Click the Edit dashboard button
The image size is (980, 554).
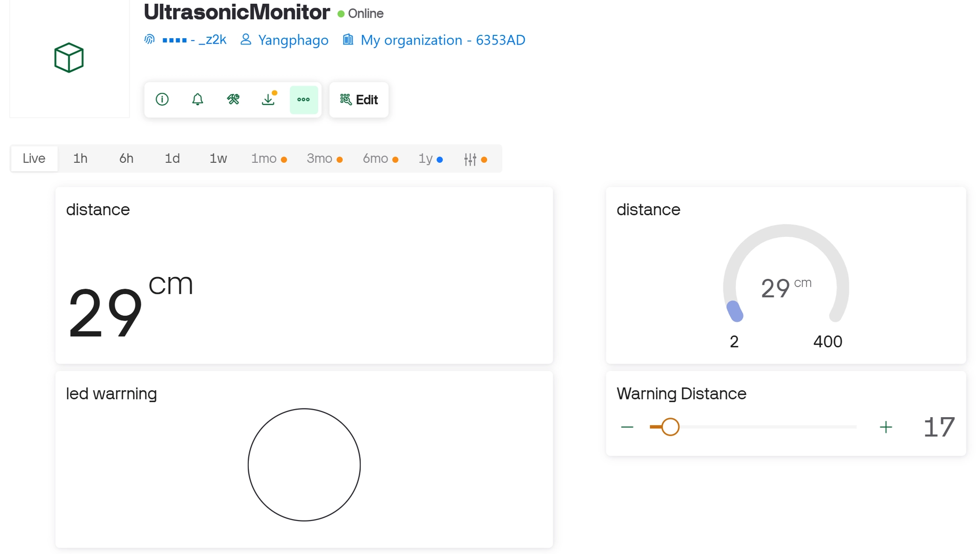[x=359, y=100]
